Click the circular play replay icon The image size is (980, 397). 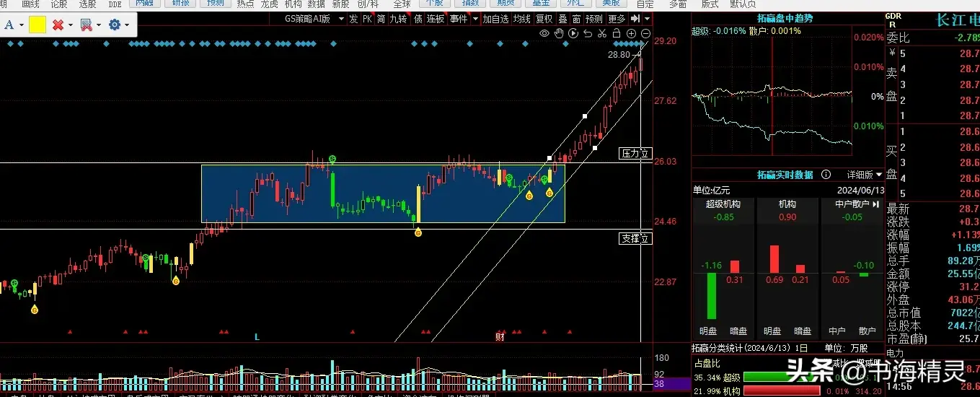[x=573, y=33]
